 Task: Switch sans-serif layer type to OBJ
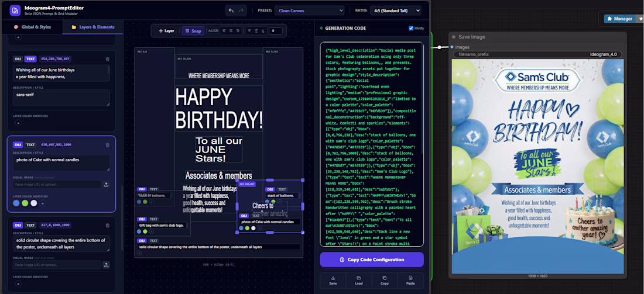pyautogui.click(x=18, y=59)
